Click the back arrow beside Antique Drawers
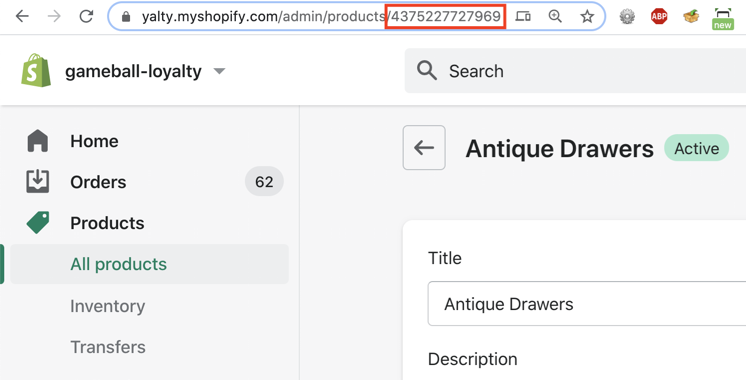This screenshot has width=747, height=380. [424, 148]
